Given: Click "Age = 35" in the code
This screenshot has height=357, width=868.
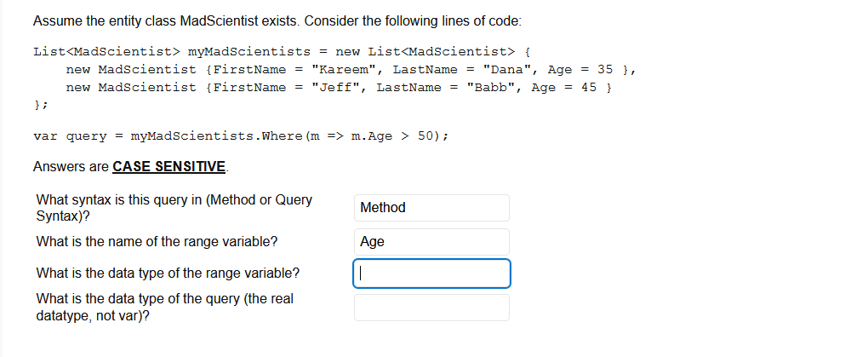Looking at the screenshot, I should coord(580,70).
